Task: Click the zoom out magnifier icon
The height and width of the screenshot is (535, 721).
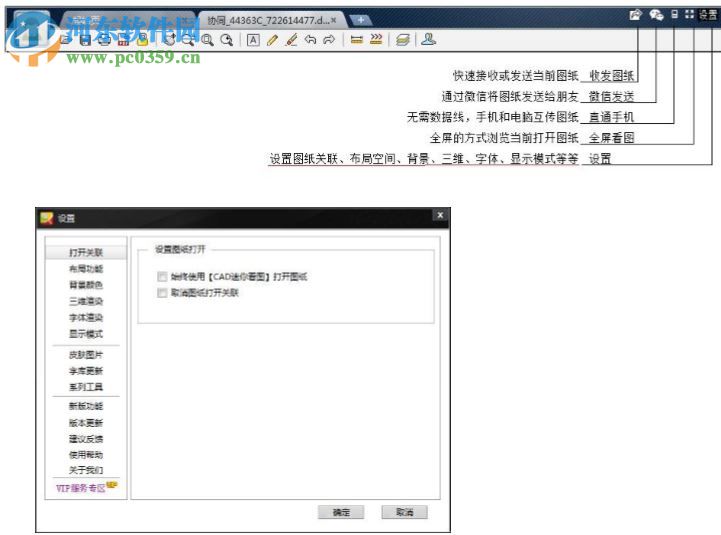Action: (188, 40)
